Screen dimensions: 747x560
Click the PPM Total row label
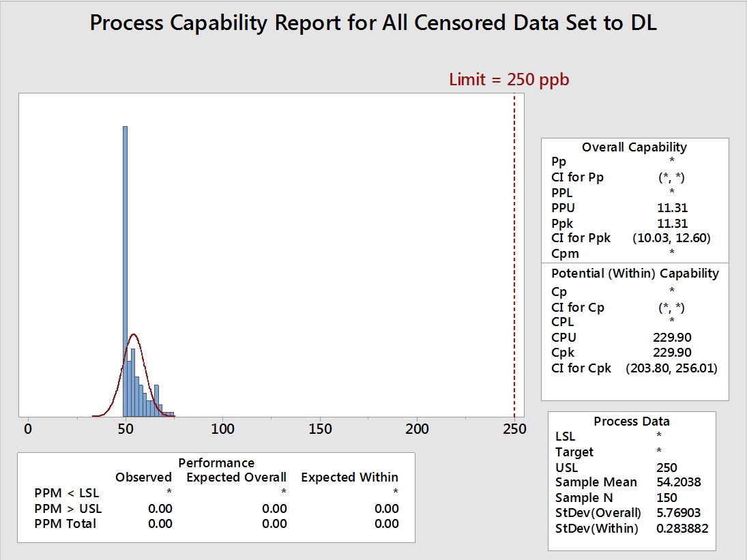pyautogui.click(x=65, y=524)
